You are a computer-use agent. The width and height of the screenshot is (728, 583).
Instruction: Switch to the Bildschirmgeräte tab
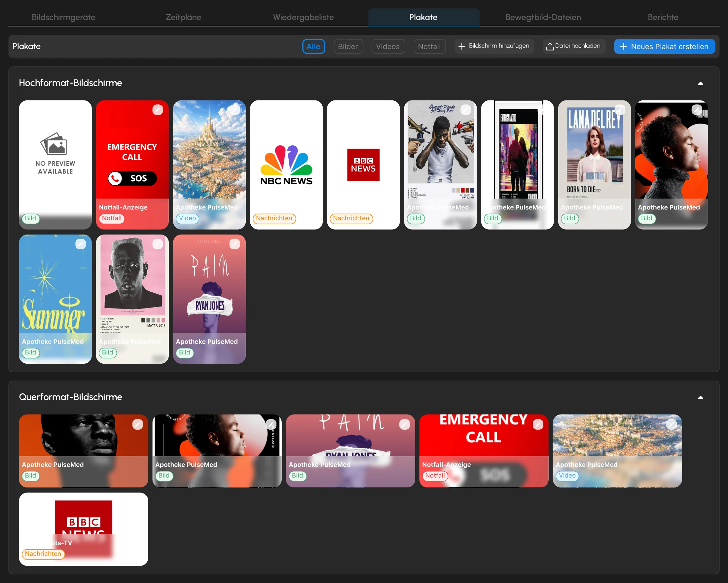[x=63, y=17]
